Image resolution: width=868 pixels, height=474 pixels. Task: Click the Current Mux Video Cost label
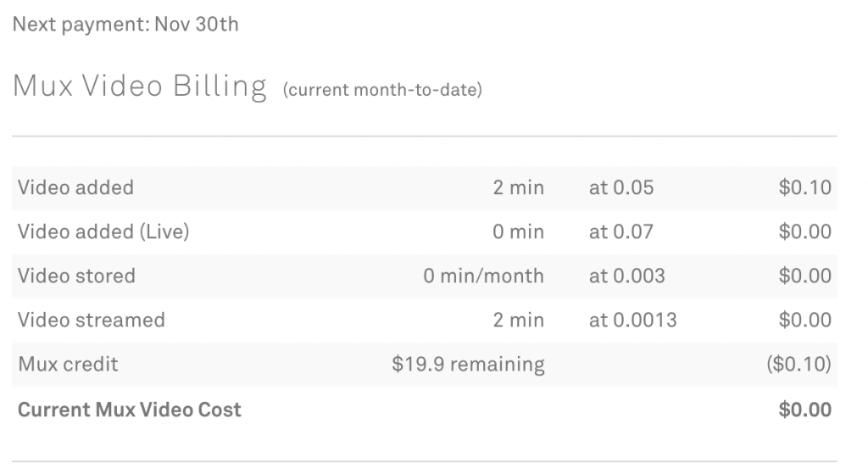[x=130, y=410]
